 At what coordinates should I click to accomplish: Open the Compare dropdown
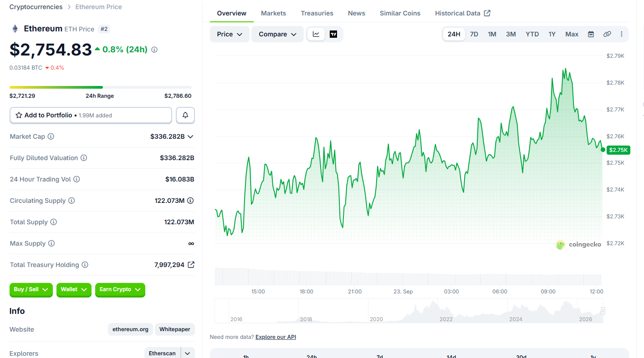277,34
